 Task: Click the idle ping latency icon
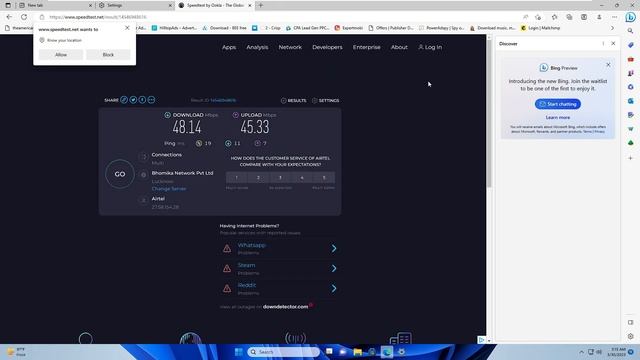[x=199, y=143]
